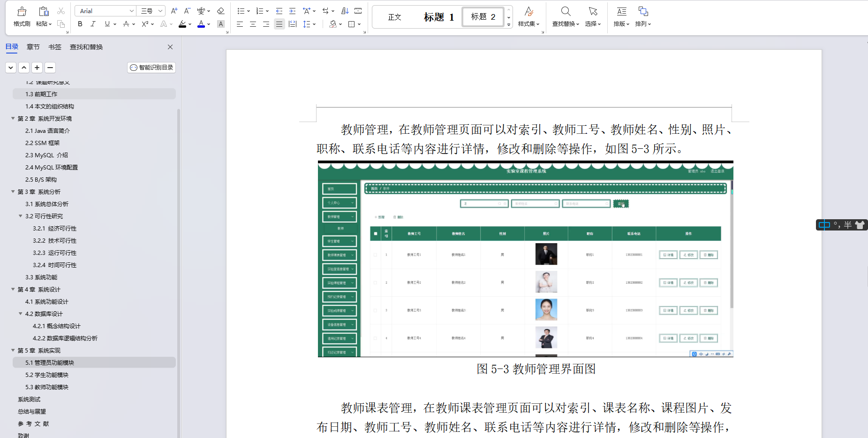The height and width of the screenshot is (438, 868).
Task: Toggle italic formatting
Action: coord(93,24)
